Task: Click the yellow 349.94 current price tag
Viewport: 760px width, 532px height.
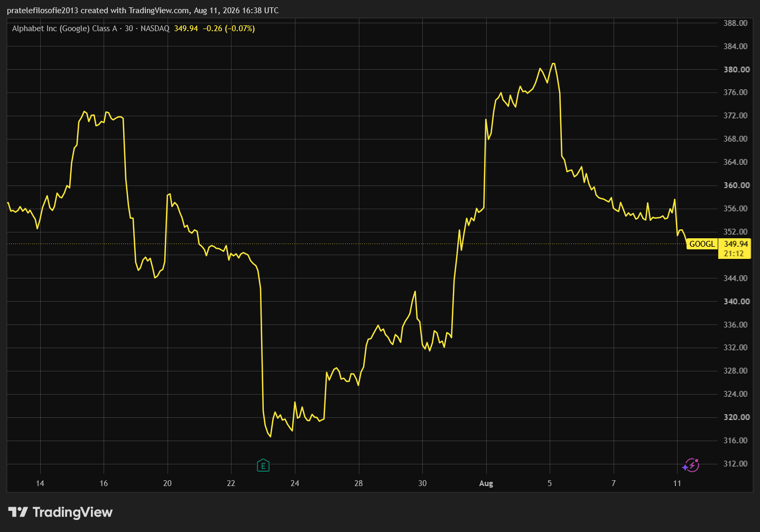Action: pyautogui.click(x=736, y=244)
